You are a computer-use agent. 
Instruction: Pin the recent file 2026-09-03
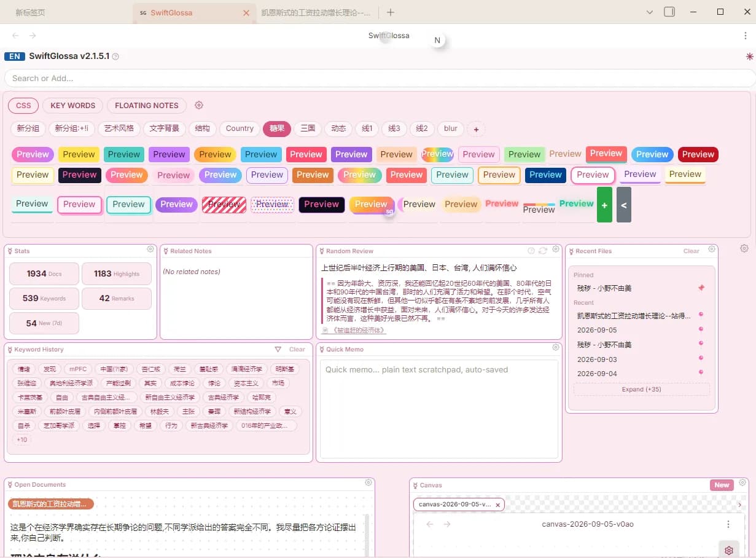point(701,358)
